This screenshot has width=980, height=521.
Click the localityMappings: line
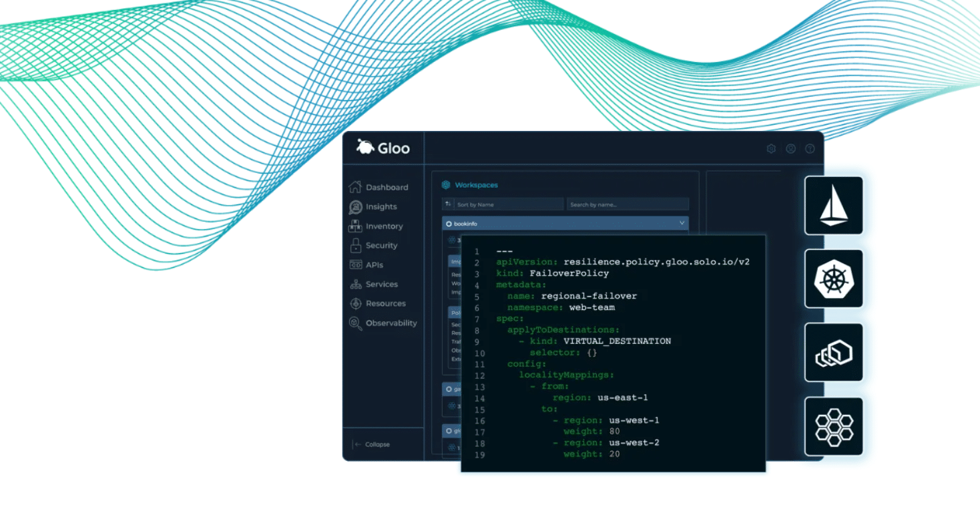[567, 375]
